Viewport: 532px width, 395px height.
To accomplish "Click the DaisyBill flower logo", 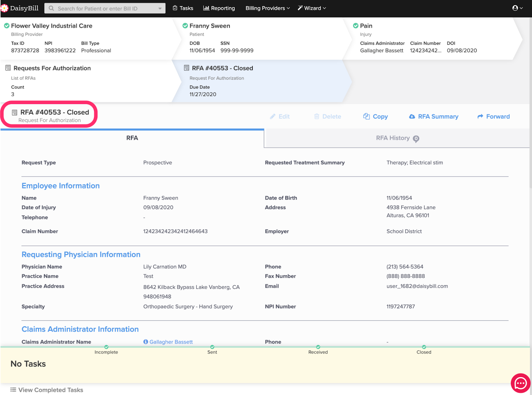I will pos(4,8).
